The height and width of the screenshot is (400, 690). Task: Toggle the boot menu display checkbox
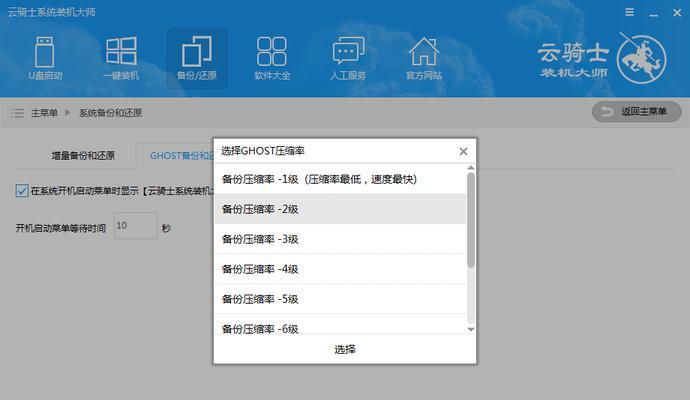(22, 191)
